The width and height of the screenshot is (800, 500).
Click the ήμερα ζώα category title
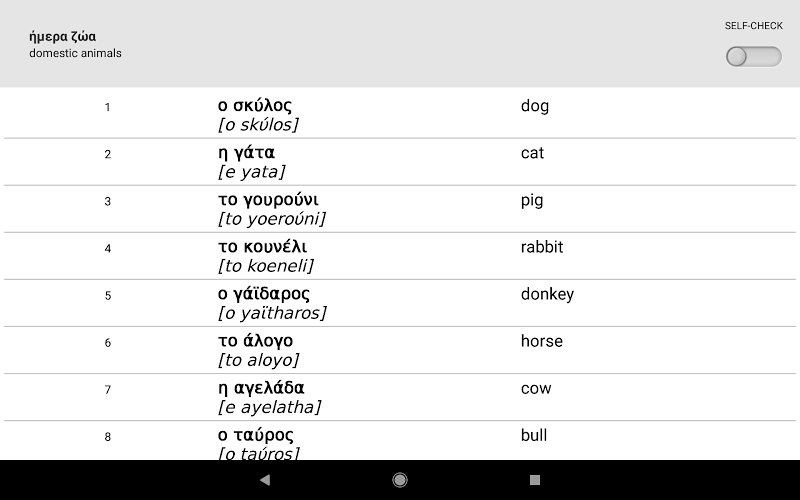point(63,37)
